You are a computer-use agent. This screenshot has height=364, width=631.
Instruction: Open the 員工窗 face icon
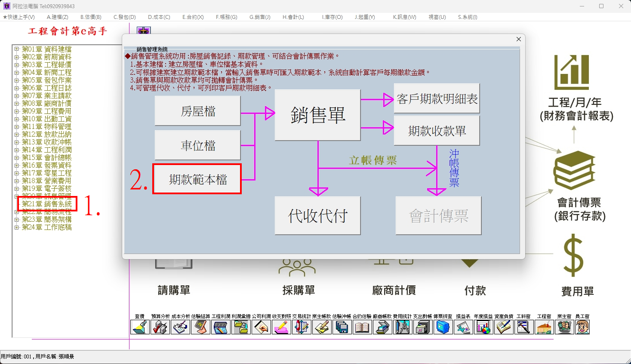coord(582,327)
